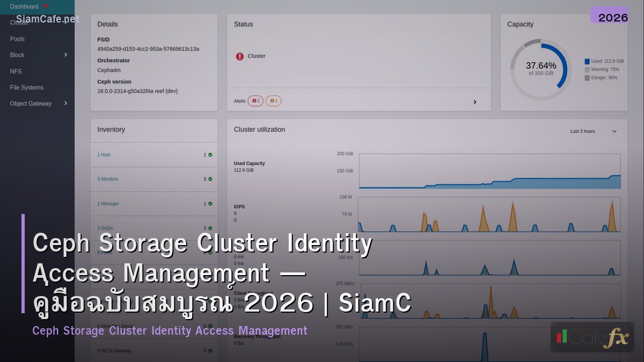Click the green check beside 3 Monitors
This screenshot has height=362, width=644.
click(x=209, y=179)
